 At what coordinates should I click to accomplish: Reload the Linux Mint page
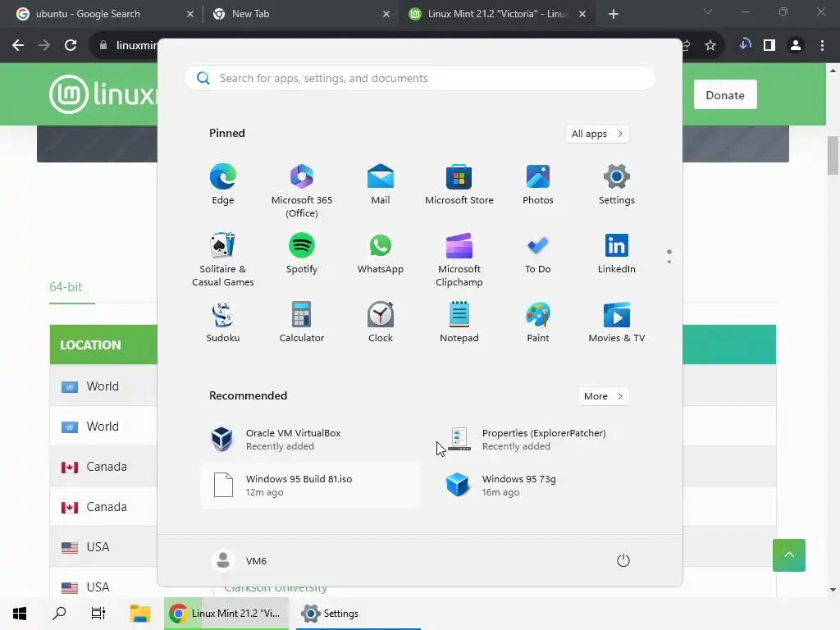(71, 46)
